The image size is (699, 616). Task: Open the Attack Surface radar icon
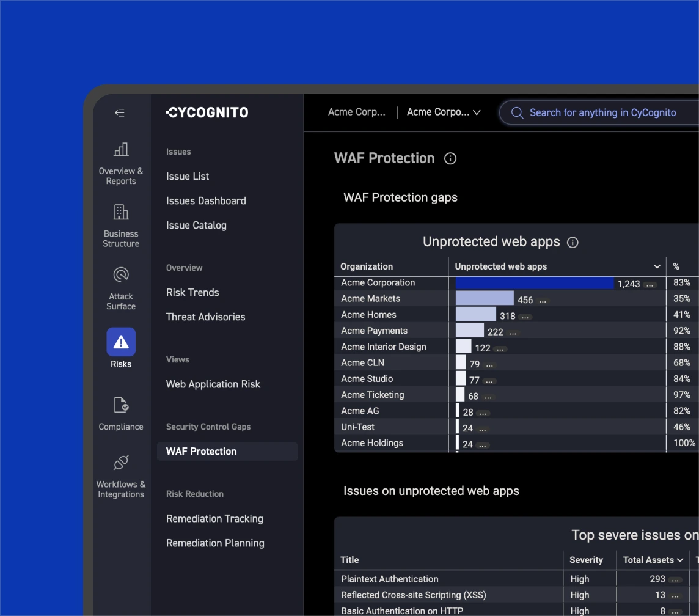[x=121, y=274]
